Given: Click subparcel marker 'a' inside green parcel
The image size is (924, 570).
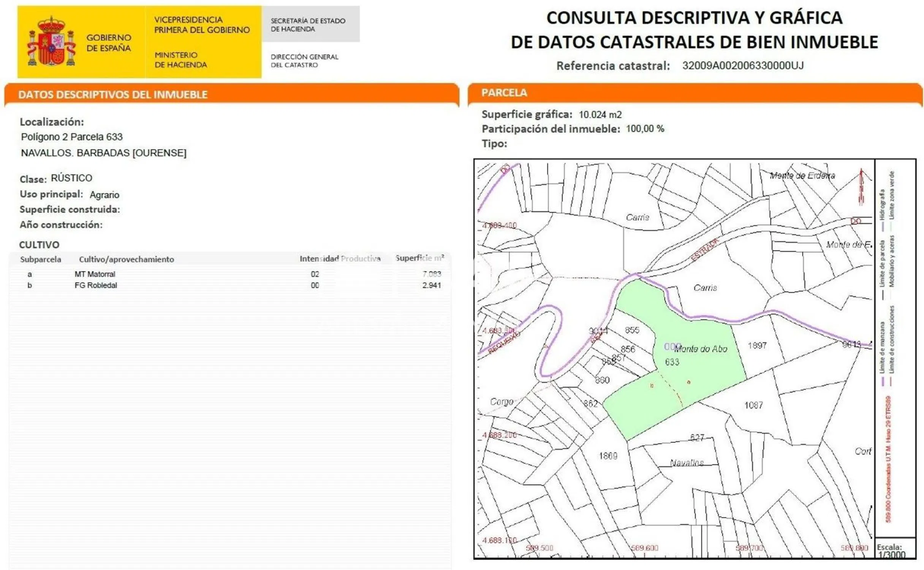Looking at the screenshot, I should pos(689,382).
